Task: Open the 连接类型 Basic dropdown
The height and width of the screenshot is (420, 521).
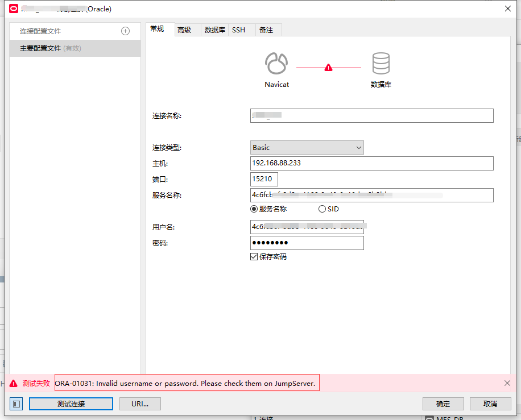Action: click(x=307, y=148)
